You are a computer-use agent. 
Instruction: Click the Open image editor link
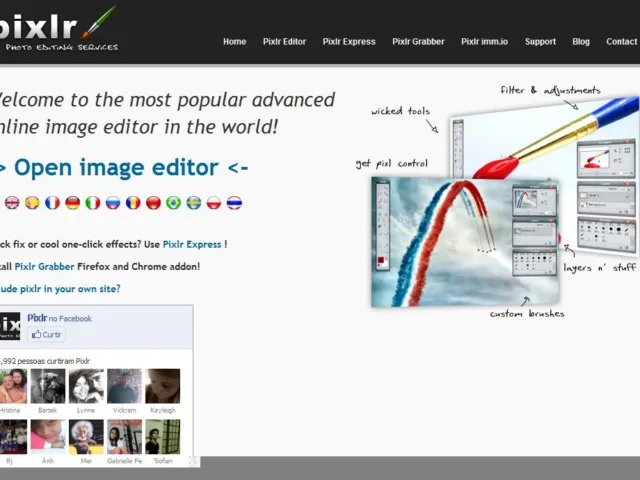124,167
